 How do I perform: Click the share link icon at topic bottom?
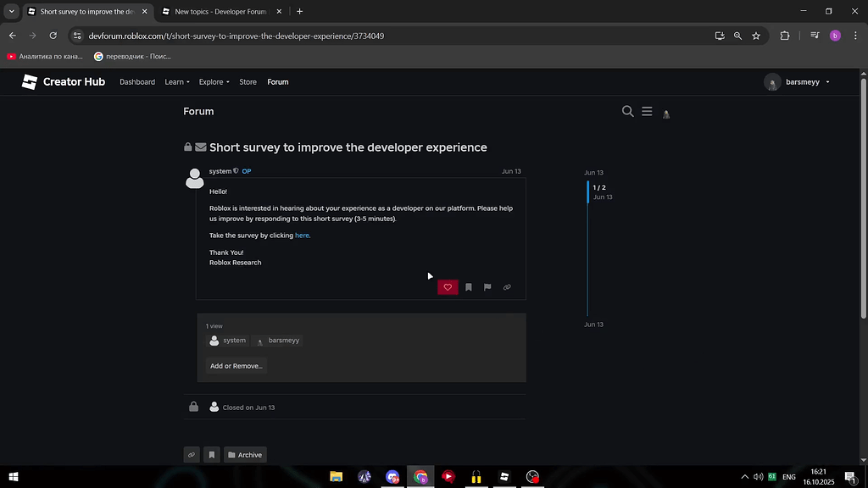191,455
